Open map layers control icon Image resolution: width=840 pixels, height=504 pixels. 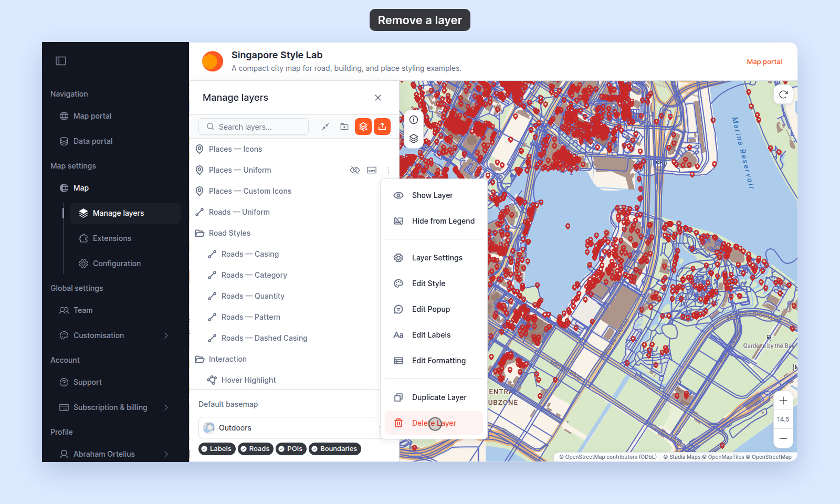click(x=414, y=139)
